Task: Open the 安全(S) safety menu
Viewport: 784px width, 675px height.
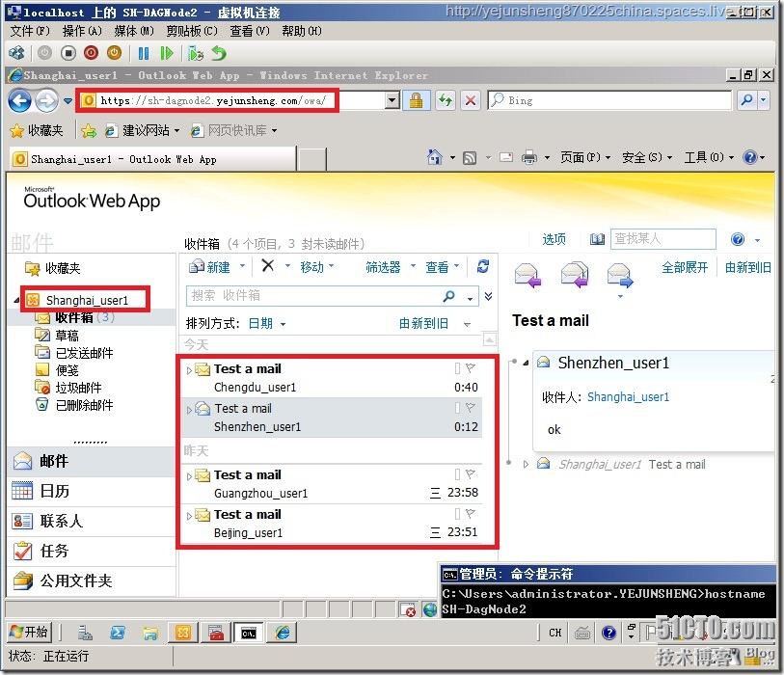Action: [646, 157]
